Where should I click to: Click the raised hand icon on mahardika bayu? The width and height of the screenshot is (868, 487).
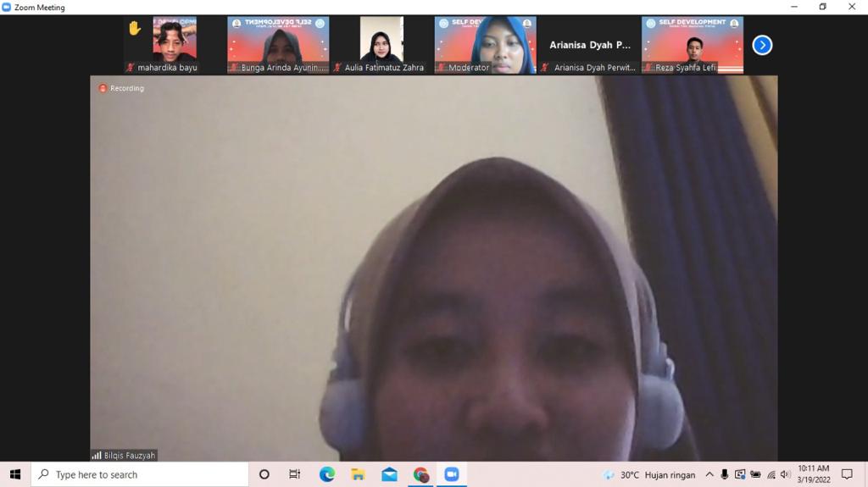point(135,28)
